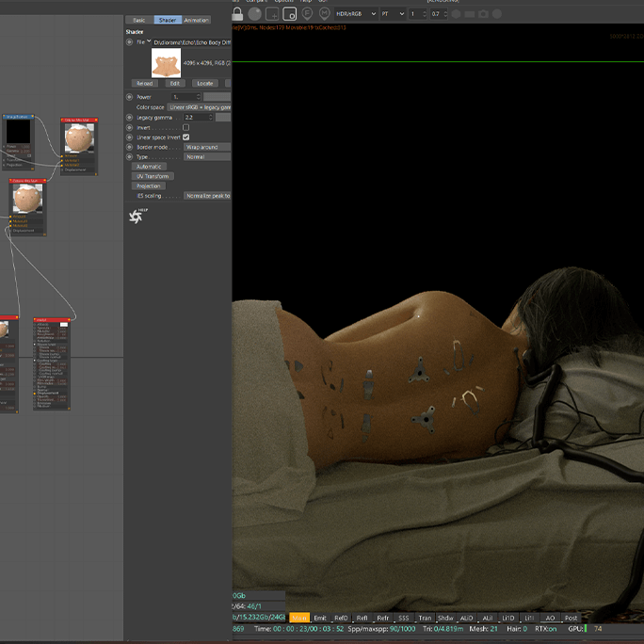This screenshot has width=644, height=644.
Task: Click the Edit button
Action: pyautogui.click(x=175, y=84)
